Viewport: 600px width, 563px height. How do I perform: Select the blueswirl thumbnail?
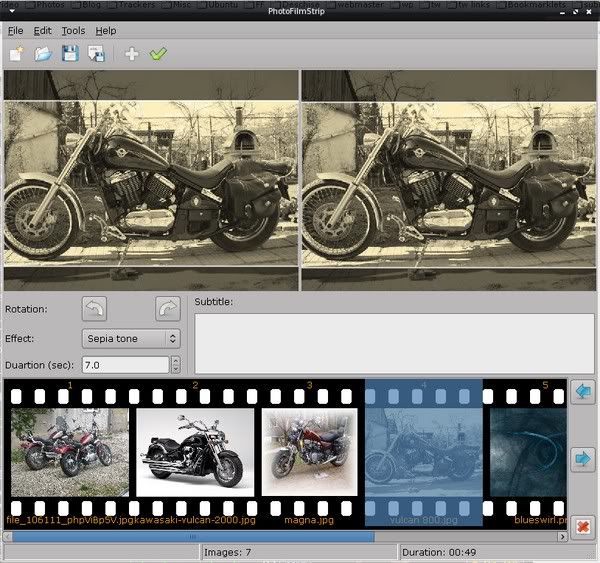pos(528,452)
